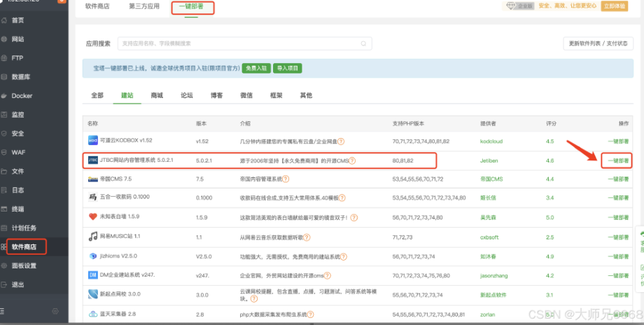Image resolution: width=644 pixels, height=325 pixels.
Task: Select the 一键部署 top tab
Action: pos(191,6)
